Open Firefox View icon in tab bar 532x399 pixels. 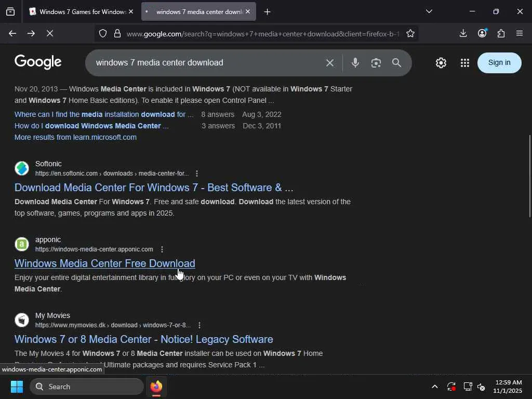pos(10,12)
